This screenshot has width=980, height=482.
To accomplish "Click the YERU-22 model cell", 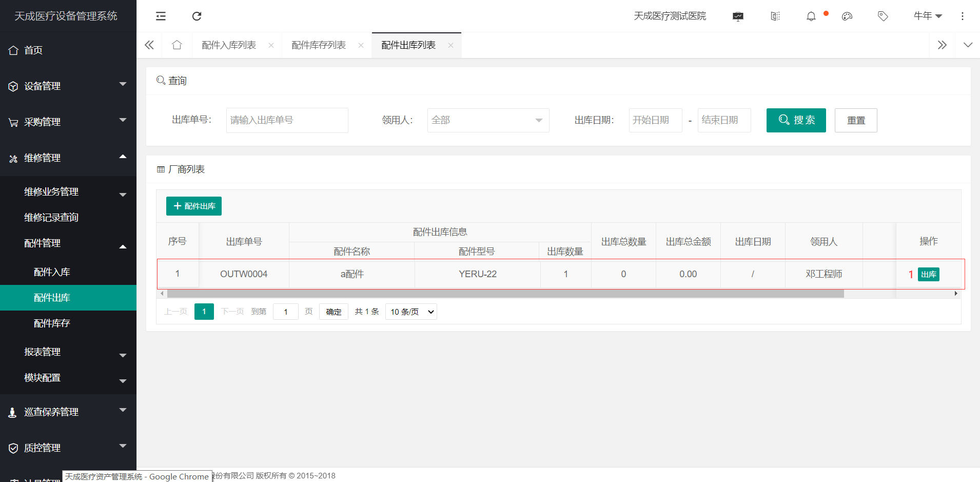I will (x=478, y=274).
